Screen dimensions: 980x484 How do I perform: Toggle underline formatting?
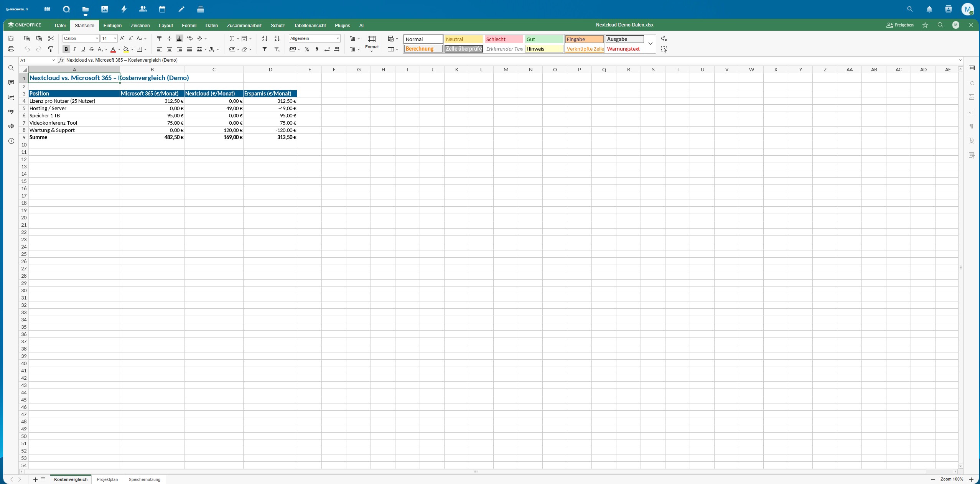click(83, 49)
